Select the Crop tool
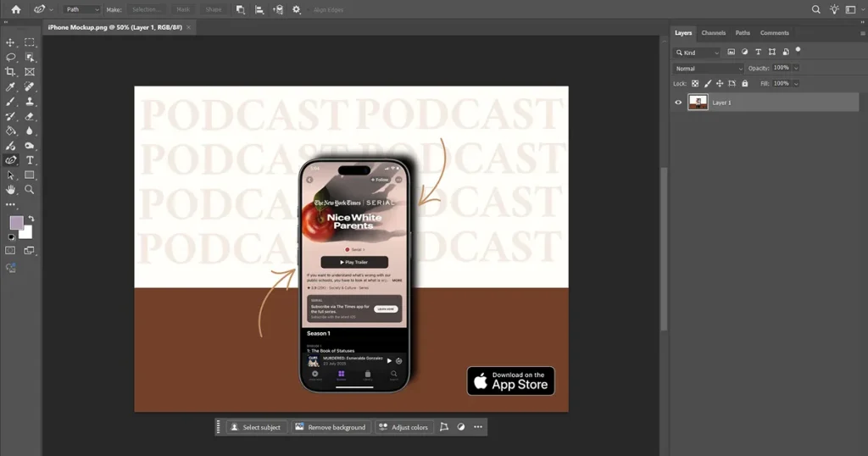 tap(10, 71)
